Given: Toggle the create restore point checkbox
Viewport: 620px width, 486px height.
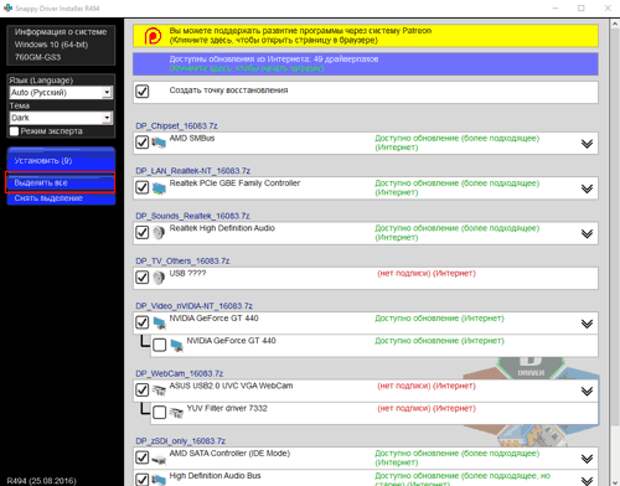Looking at the screenshot, I should tap(142, 91).
